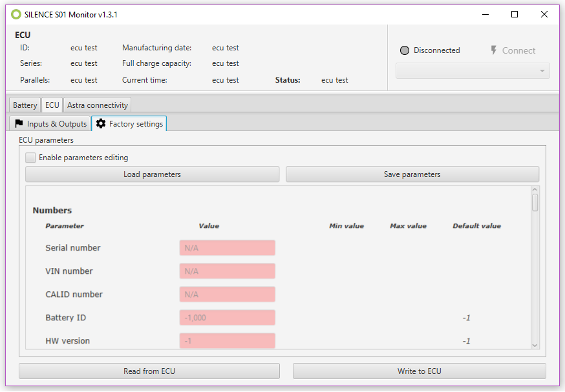This screenshot has height=392, width=565.
Task: Select the ECU tab
Action: point(52,105)
